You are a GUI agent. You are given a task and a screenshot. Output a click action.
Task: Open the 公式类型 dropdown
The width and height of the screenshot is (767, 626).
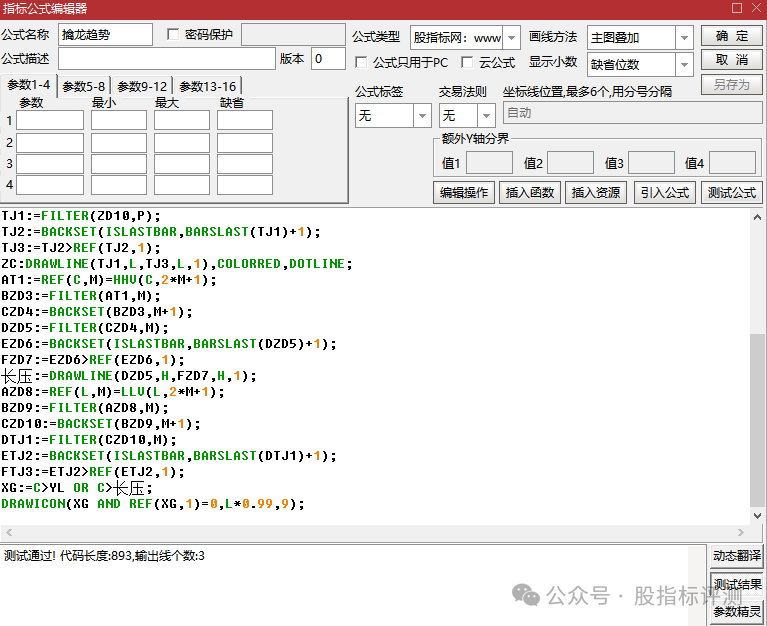pyautogui.click(x=512, y=38)
